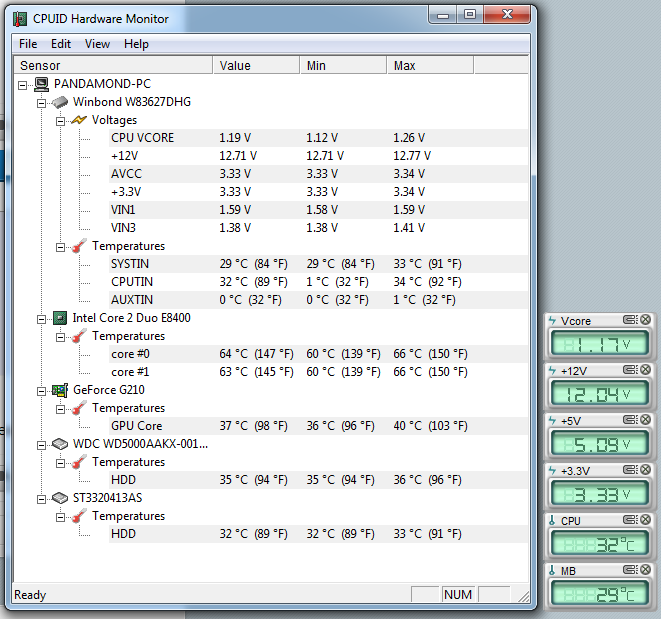Click the Sensor column header
The image size is (661, 619).
point(113,65)
